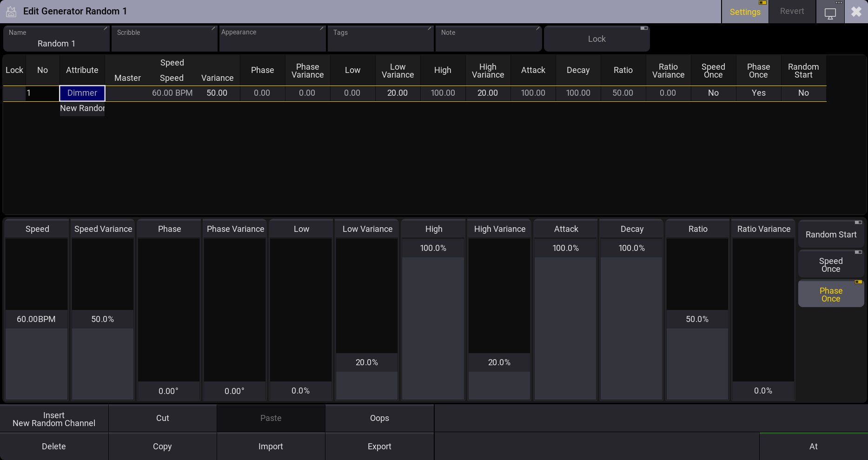The image size is (868, 460).
Task: Toggle Random Start option
Action: [831, 234]
